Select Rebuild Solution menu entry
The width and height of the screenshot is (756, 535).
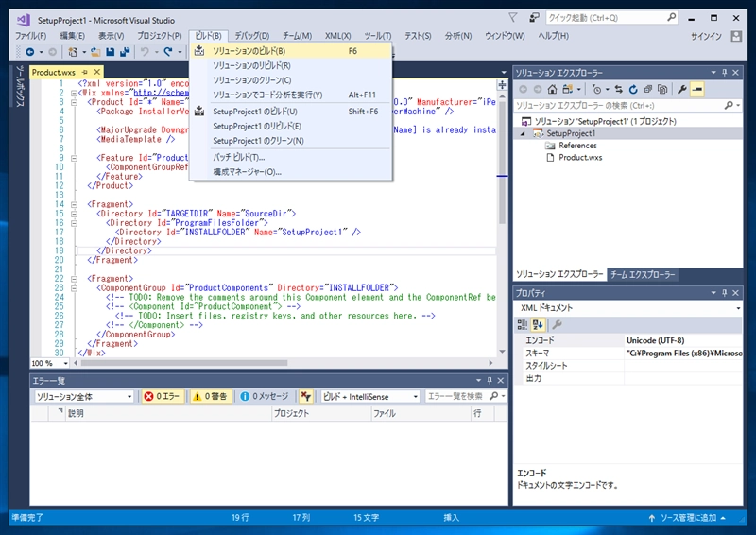(x=291, y=65)
